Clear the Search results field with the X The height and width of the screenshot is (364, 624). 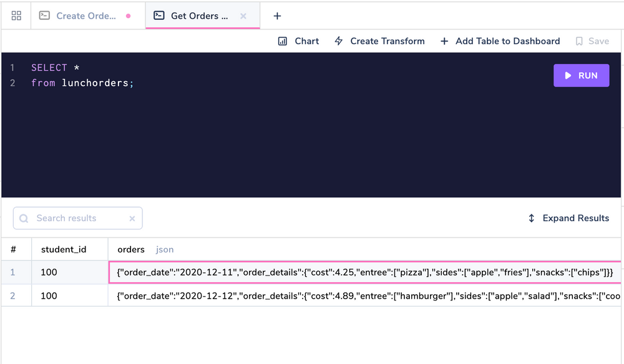(132, 218)
